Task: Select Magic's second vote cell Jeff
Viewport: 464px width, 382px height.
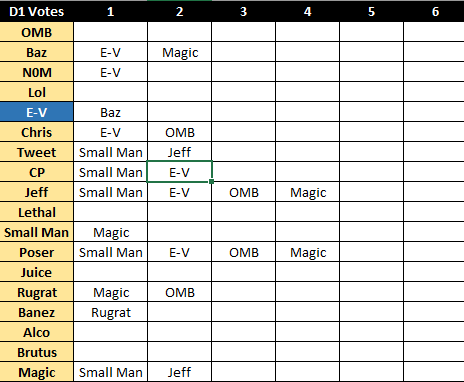Action: [x=179, y=372]
